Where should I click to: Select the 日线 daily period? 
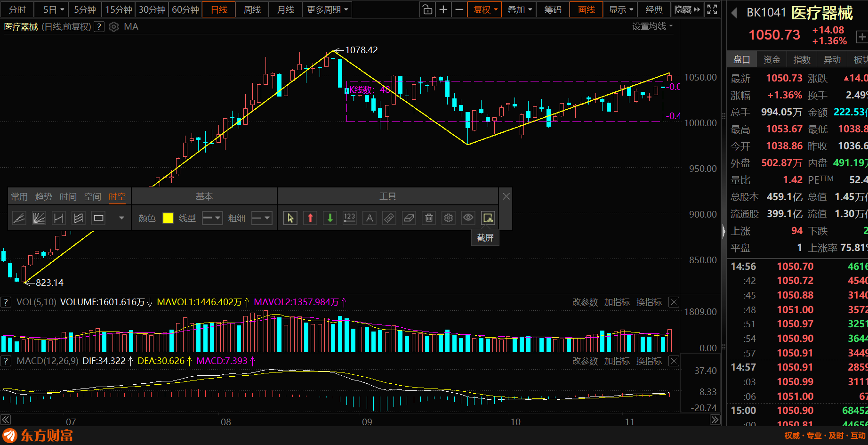point(219,9)
